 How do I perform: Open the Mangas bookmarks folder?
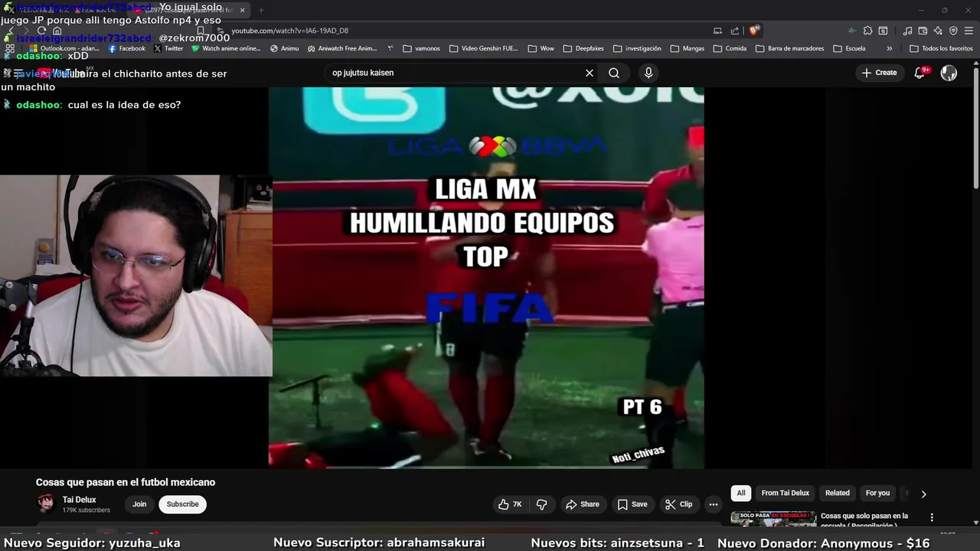coord(687,48)
